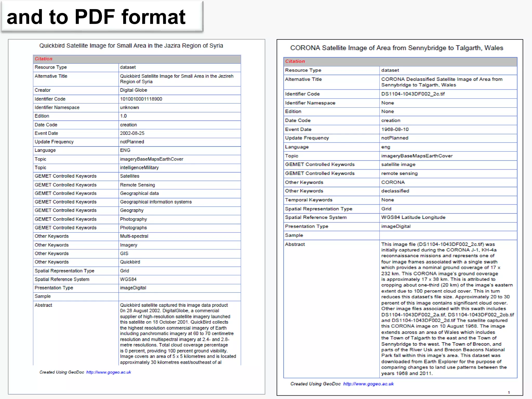Select the keyword 'Photography'

coord(133,219)
